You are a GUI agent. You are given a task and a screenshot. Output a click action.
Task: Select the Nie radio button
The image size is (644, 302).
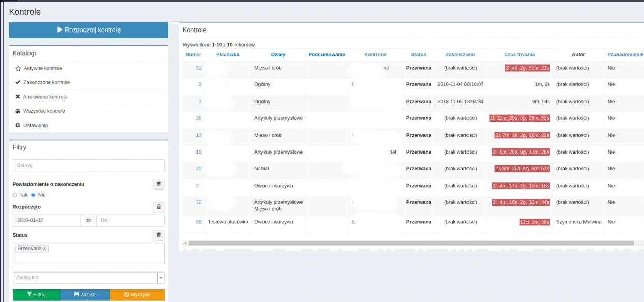pos(34,195)
